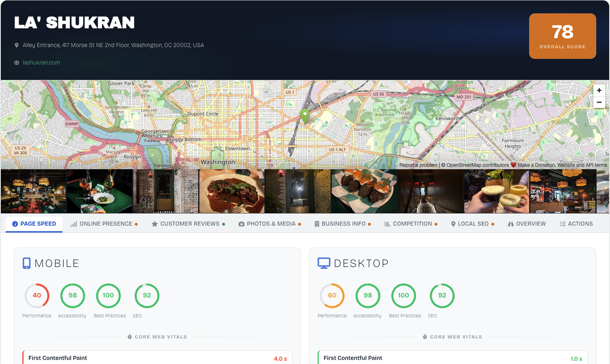Open the lashukran.com website link
Viewport: 610px width, 364px height.
(41, 63)
